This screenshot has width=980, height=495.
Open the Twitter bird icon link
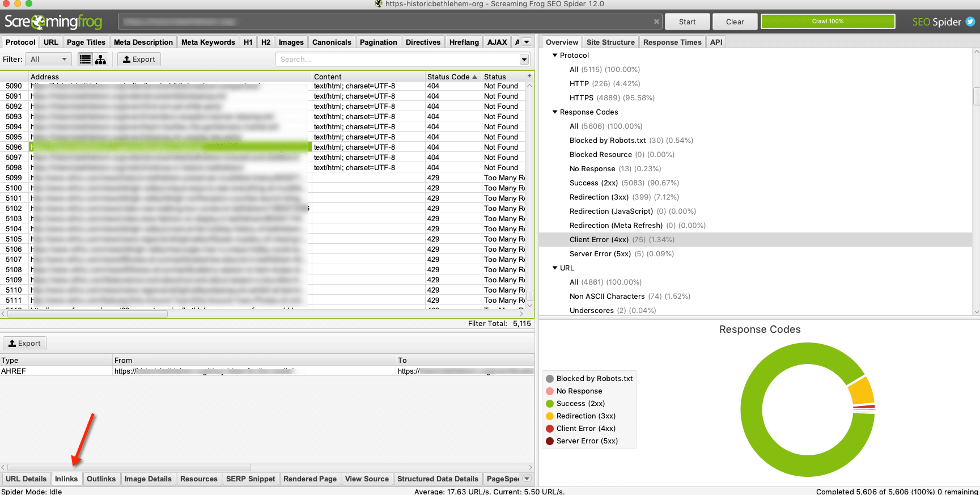coord(970,22)
